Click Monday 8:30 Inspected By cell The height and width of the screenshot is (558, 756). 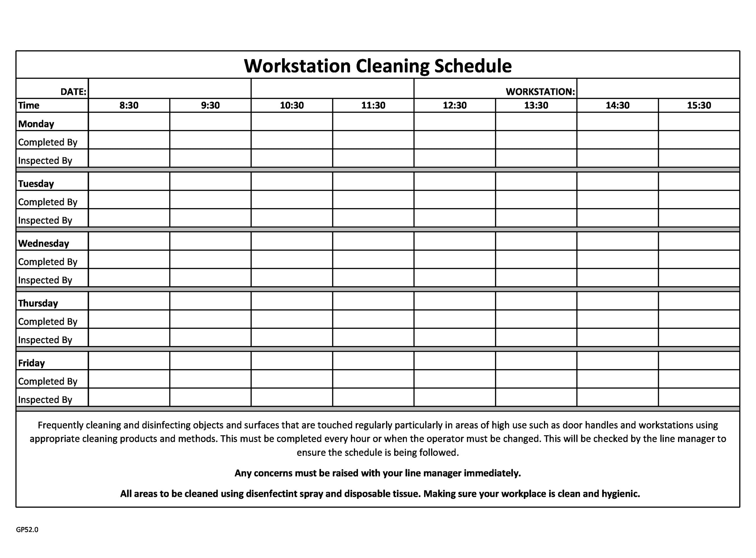point(128,160)
